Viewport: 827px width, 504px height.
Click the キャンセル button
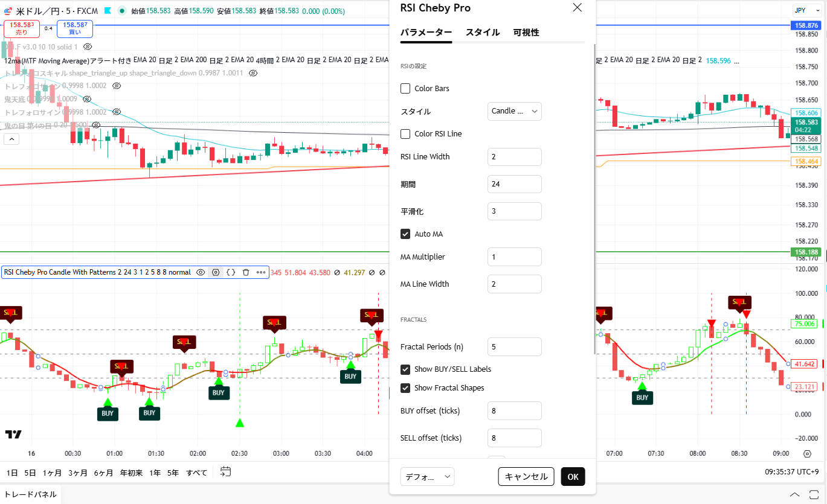click(x=526, y=477)
